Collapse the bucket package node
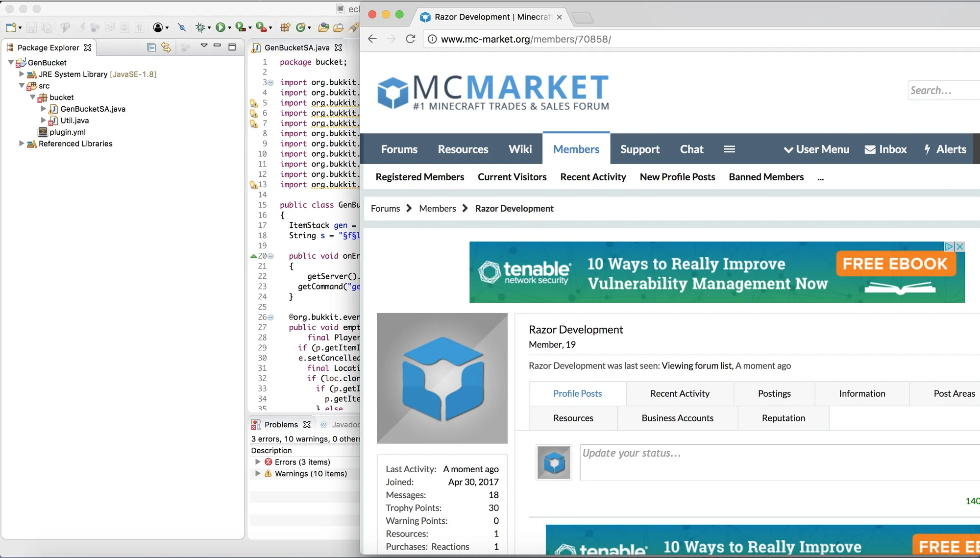 [x=33, y=97]
